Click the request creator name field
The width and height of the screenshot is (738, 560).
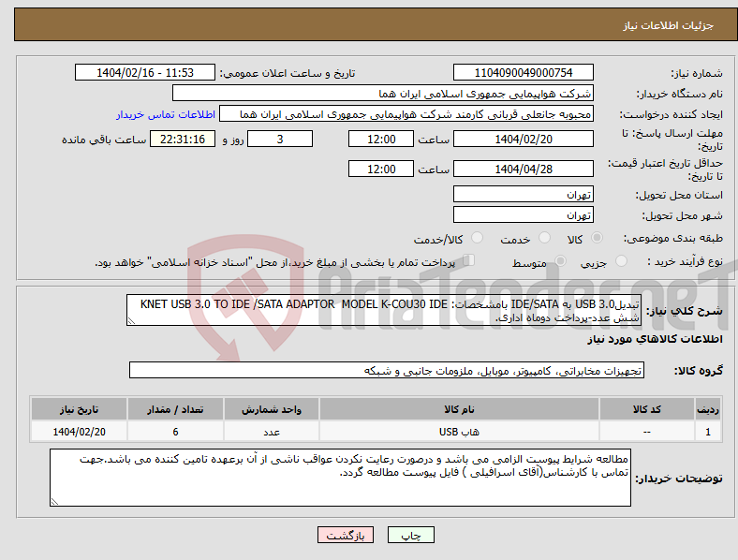pos(406,114)
